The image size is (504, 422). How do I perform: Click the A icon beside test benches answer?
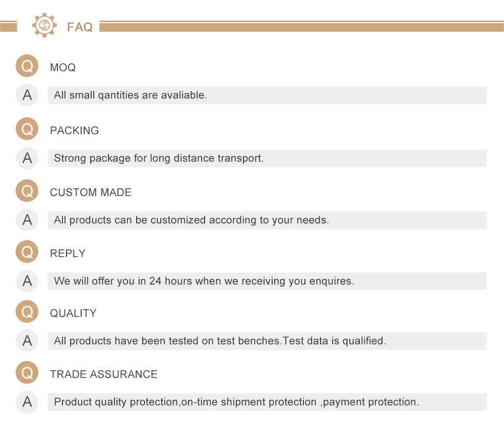pyautogui.click(x=27, y=341)
